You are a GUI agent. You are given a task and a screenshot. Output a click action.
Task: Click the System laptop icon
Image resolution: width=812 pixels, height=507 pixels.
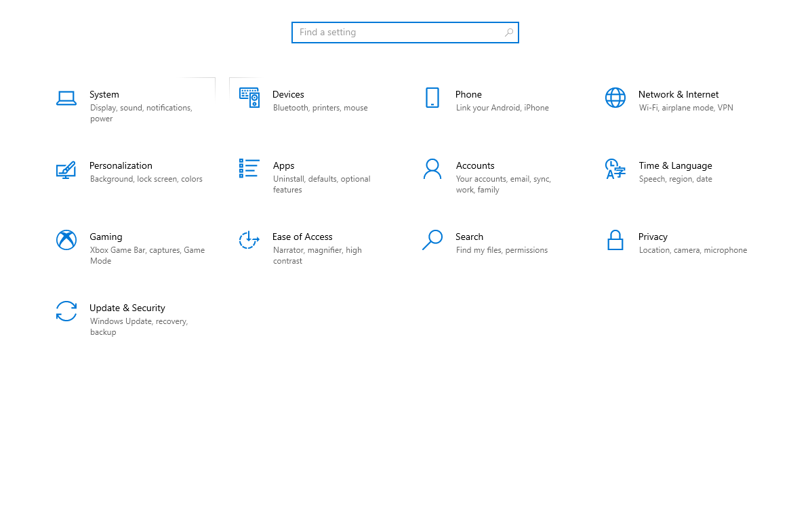[x=66, y=98]
